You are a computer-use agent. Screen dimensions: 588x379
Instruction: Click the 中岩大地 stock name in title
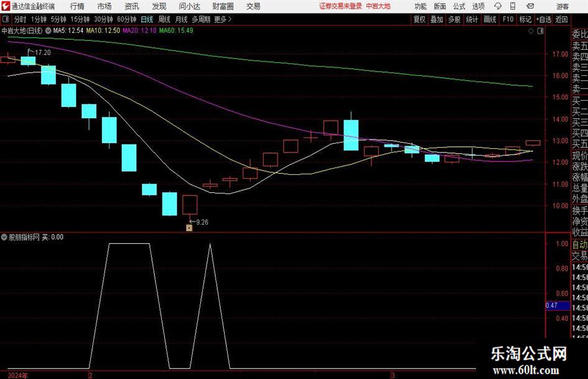(378, 6)
